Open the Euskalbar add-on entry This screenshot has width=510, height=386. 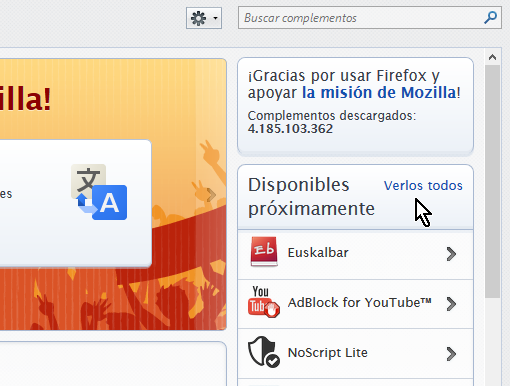tap(355, 254)
